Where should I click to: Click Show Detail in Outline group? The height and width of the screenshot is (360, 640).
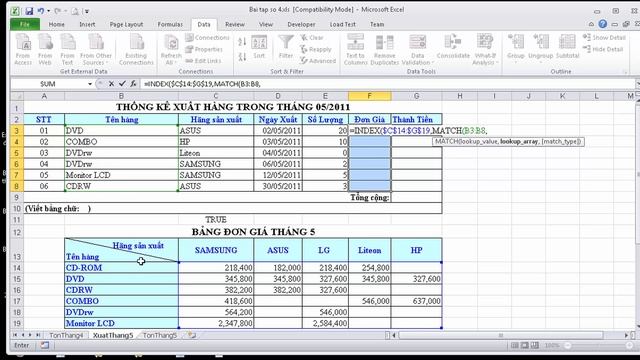pyautogui.click(x=604, y=38)
